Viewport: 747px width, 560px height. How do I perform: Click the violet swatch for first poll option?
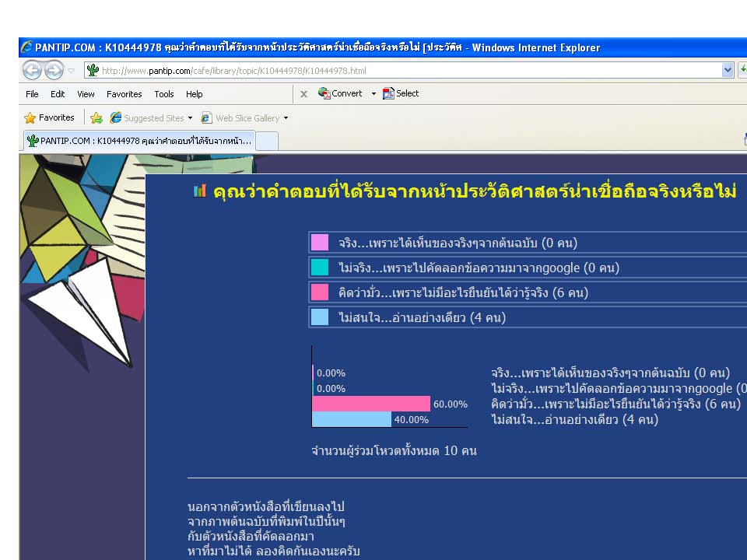pyautogui.click(x=320, y=243)
